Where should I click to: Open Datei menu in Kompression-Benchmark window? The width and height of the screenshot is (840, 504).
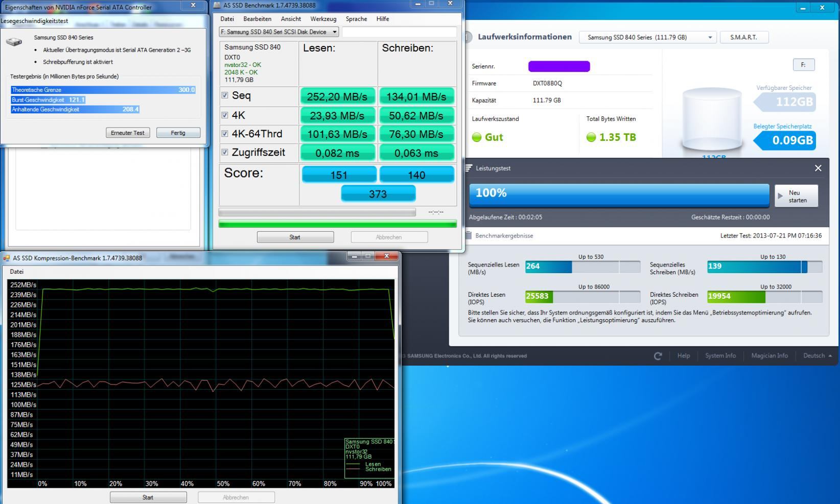16,272
